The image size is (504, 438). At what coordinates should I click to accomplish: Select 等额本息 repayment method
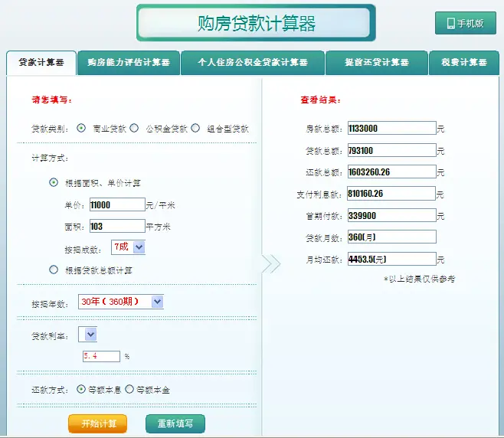coord(81,389)
